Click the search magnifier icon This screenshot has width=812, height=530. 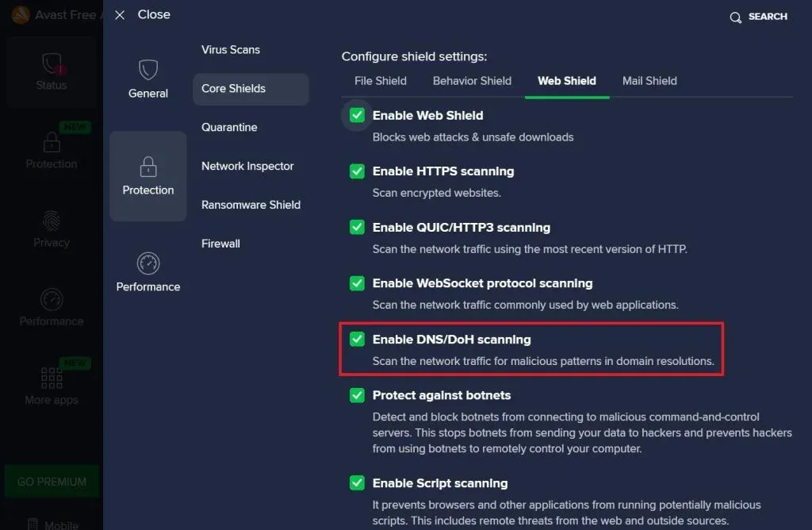pos(736,17)
